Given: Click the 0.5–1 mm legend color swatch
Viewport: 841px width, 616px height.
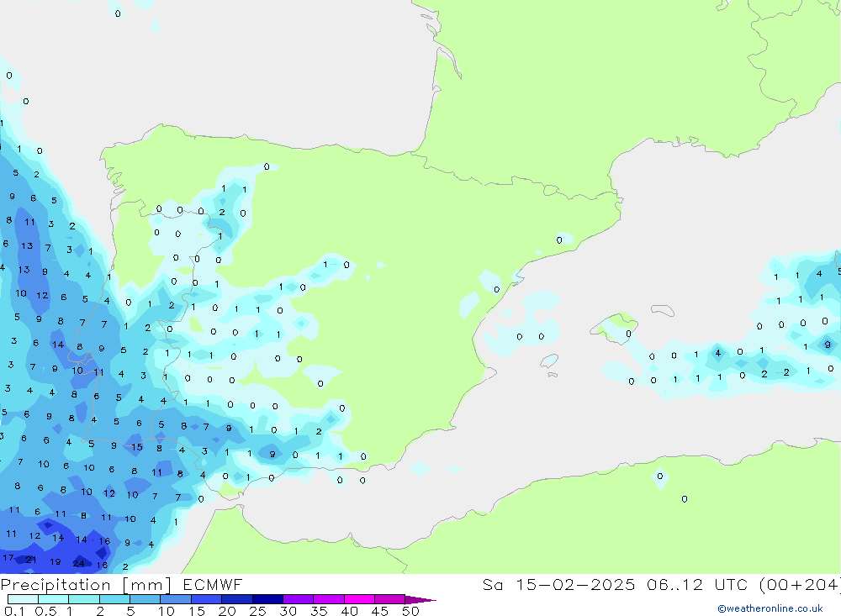Looking at the screenshot, I should point(54,599).
